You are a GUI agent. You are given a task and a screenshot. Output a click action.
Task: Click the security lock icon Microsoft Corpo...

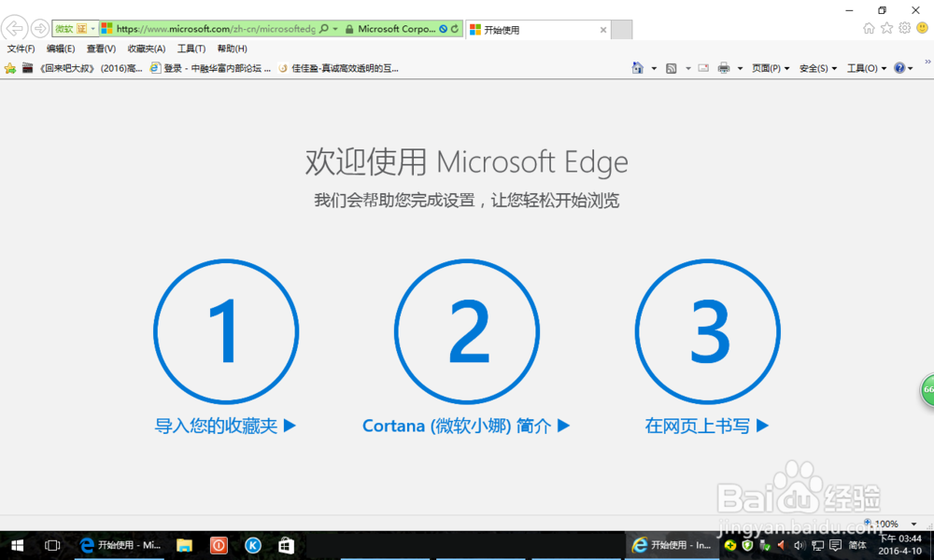(x=349, y=29)
